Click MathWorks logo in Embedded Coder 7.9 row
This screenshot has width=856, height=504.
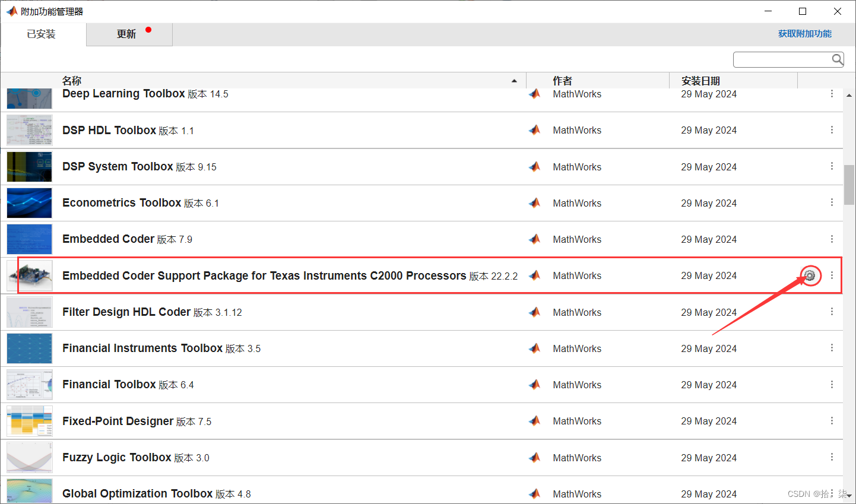tap(535, 239)
